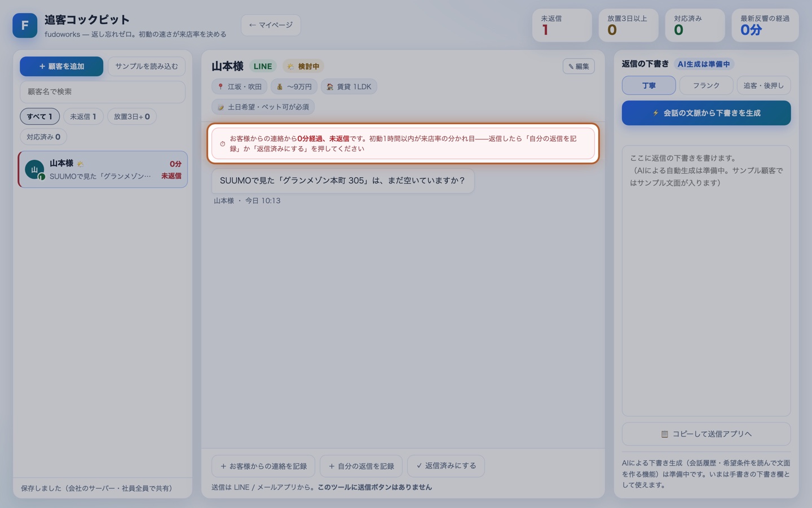This screenshot has width=812, height=508.
Task: Select the 追客・後押し tone option
Action: point(764,85)
